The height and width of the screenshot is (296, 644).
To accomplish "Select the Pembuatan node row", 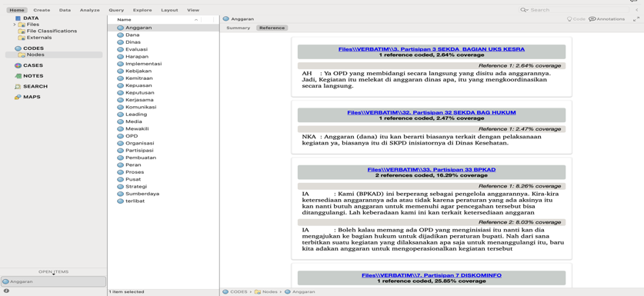I will coord(163,158).
